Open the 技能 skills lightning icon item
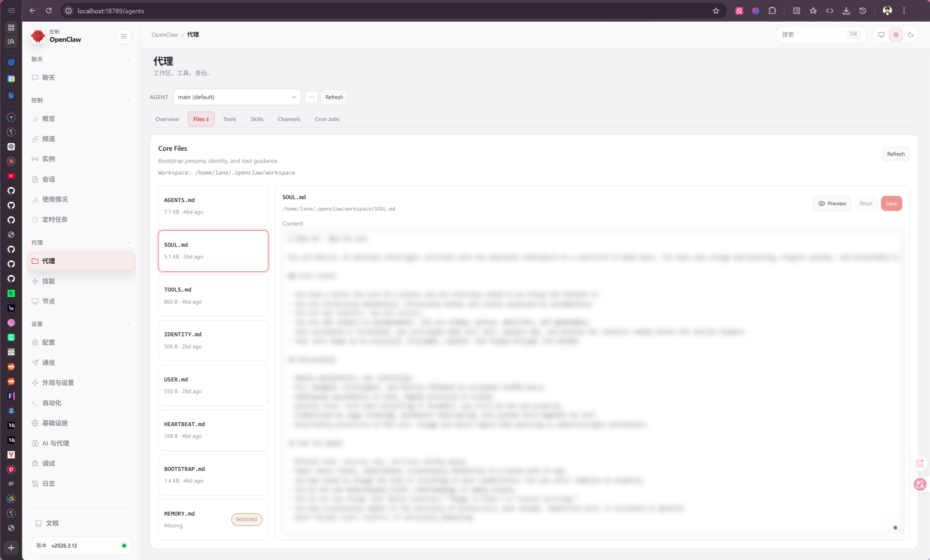930x560 pixels. [48, 281]
